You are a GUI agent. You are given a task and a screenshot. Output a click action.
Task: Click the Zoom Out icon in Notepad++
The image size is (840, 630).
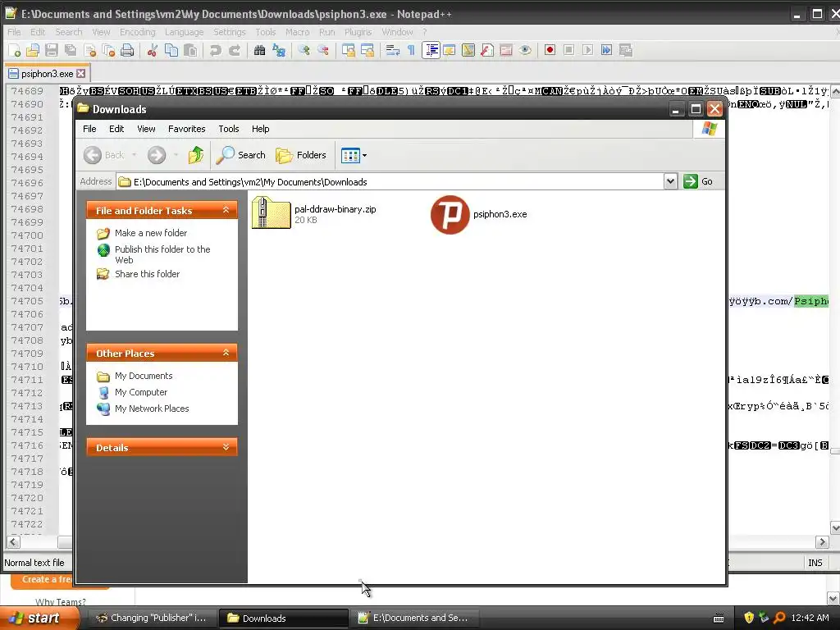[323, 50]
